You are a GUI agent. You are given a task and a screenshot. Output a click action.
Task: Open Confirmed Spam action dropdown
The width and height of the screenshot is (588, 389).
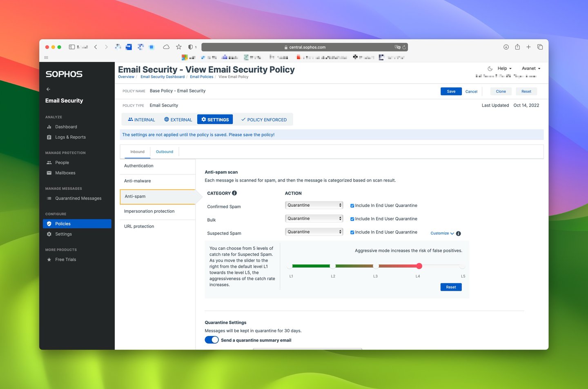[x=314, y=205]
